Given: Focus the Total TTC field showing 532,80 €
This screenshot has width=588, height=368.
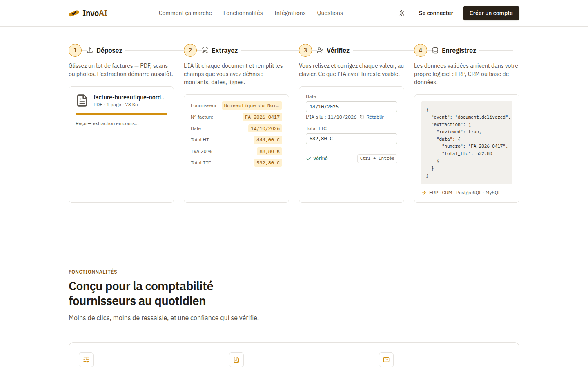Looking at the screenshot, I should pyautogui.click(x=352, y=139).
